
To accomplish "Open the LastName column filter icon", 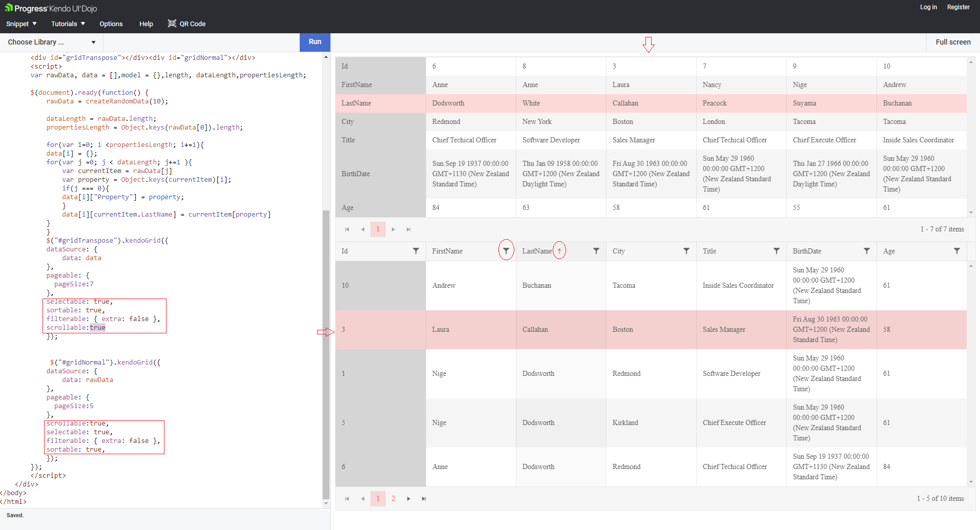I will [x=596, y=251].
